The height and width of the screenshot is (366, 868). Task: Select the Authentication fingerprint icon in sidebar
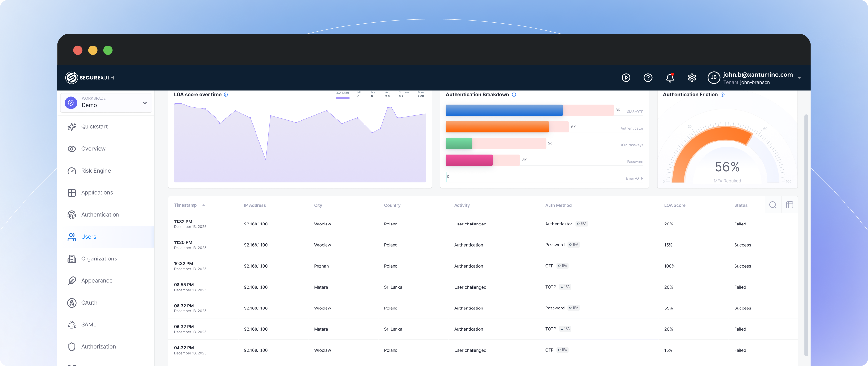[72, 215]
